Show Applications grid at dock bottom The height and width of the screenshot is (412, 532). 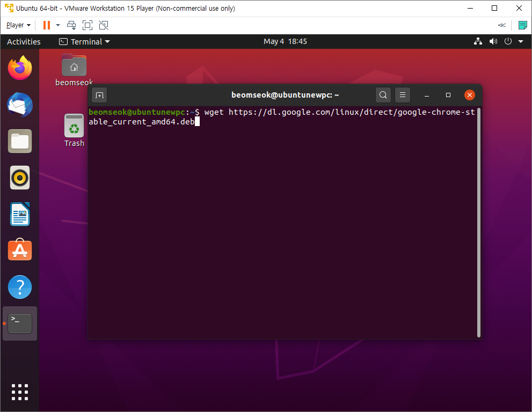click(20, 392)
